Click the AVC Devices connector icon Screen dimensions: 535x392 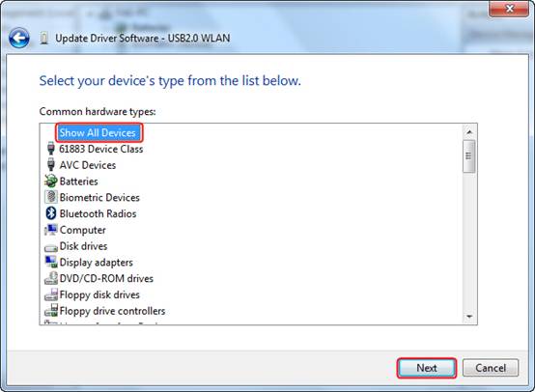[x=51, y=165]
